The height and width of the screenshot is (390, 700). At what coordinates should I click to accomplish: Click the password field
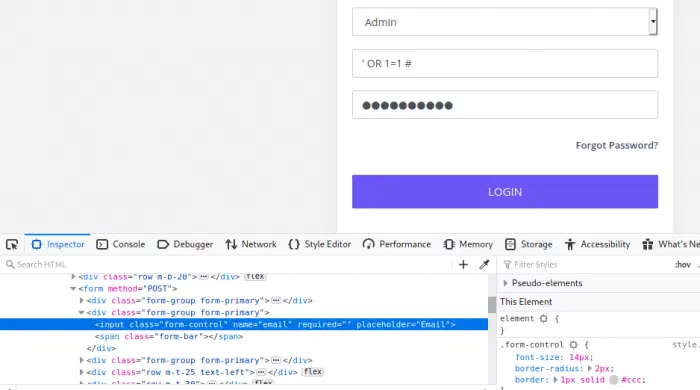click(x=504, y=105)
